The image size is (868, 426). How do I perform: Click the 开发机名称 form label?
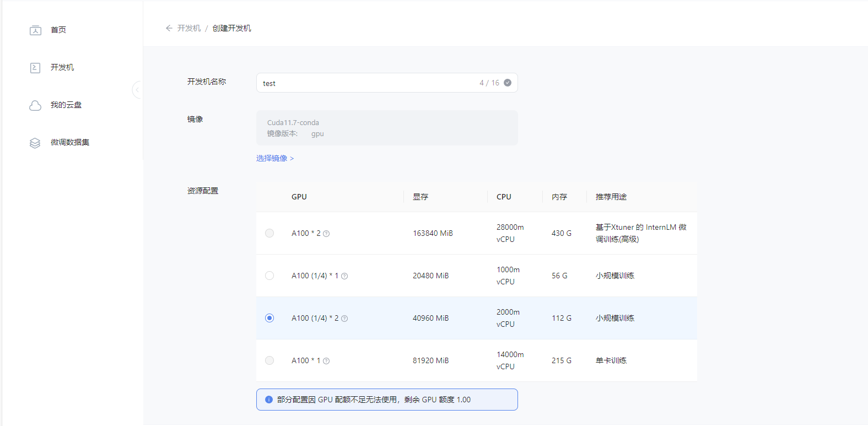207,82
